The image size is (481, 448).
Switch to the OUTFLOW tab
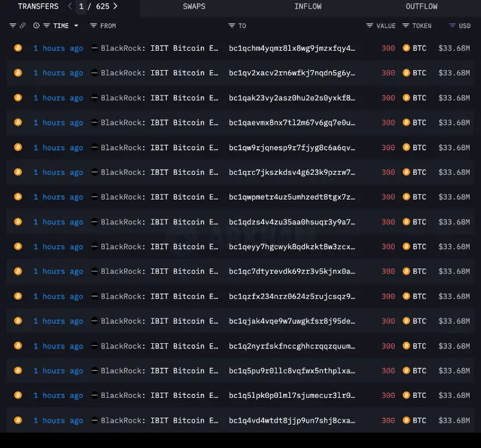422,7
